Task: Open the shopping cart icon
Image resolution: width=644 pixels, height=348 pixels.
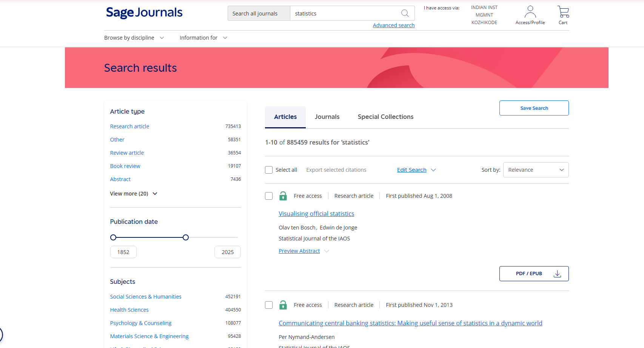Action: 563,12
